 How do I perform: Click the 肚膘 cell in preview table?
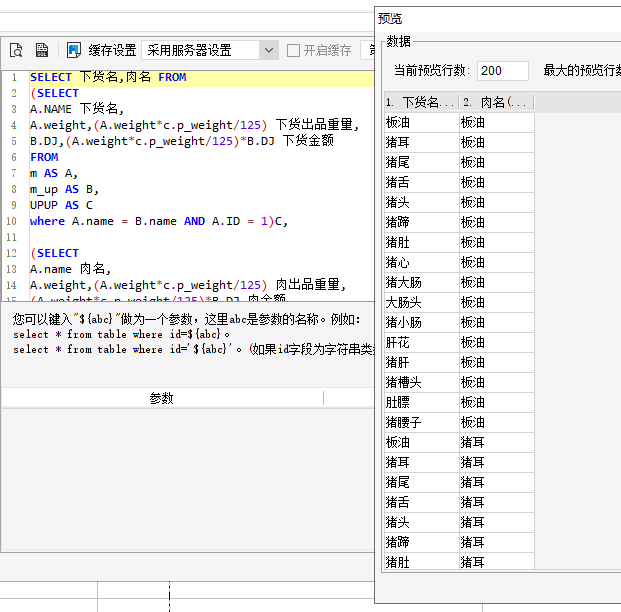(421, 402)
